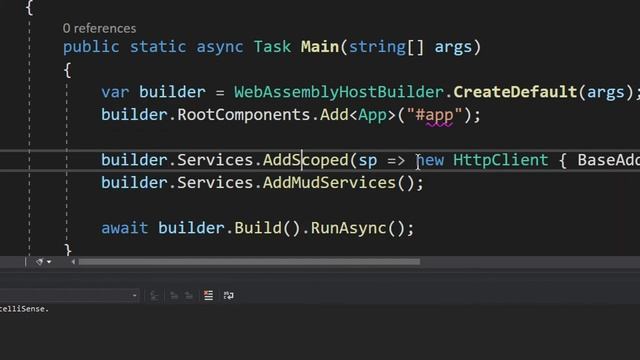Click the 'static' keyword
The image size is (640, 360).
pos(158,47)
